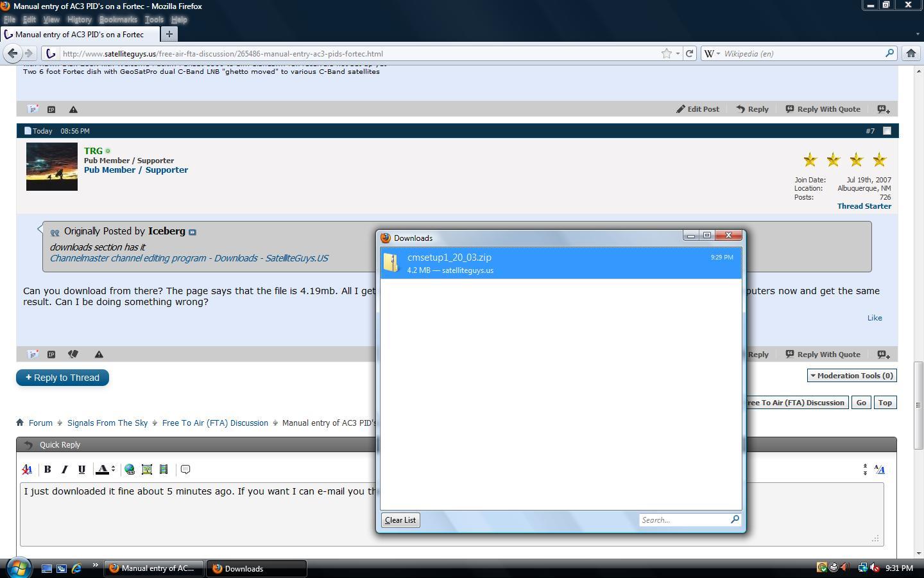The width and height of the screenshot is (924, 578).
Task: Click the wrap quote tags icon
Action: [x=185, y=469]
